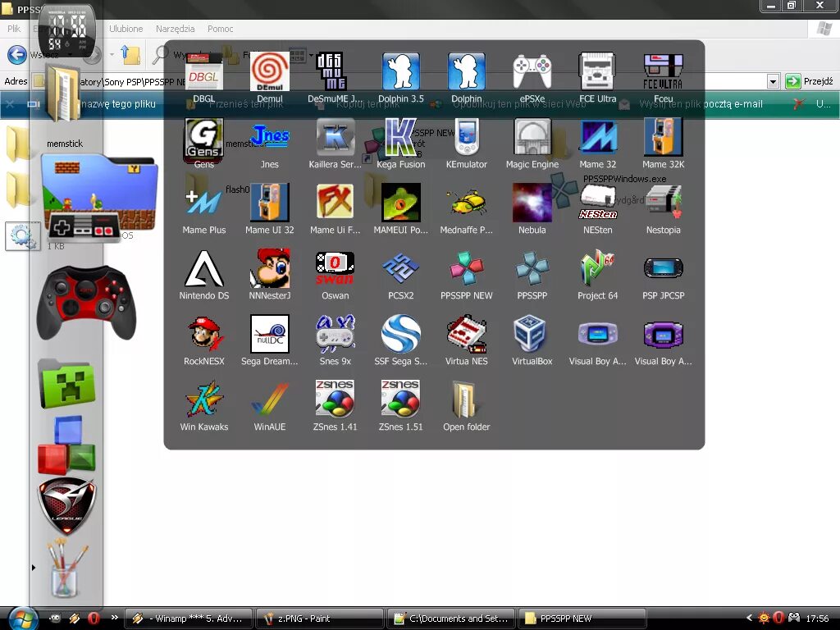
Task: Expand the address bar dropdown arrow
Action: 773,82
